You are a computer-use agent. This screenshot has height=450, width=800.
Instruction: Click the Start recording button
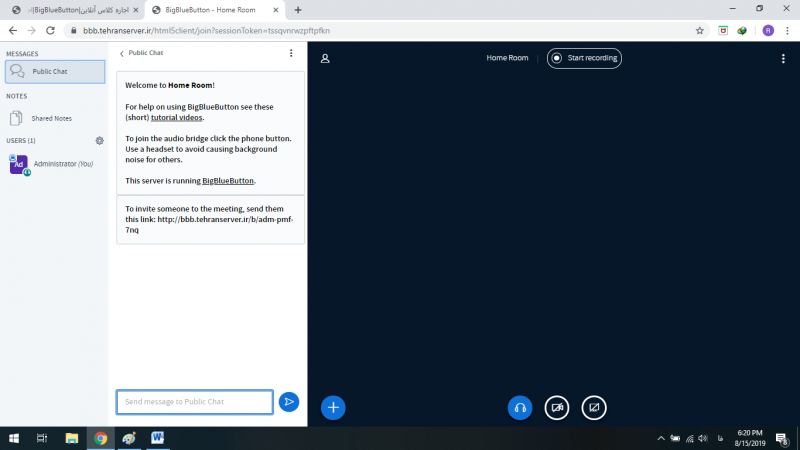tap(584, 58)
